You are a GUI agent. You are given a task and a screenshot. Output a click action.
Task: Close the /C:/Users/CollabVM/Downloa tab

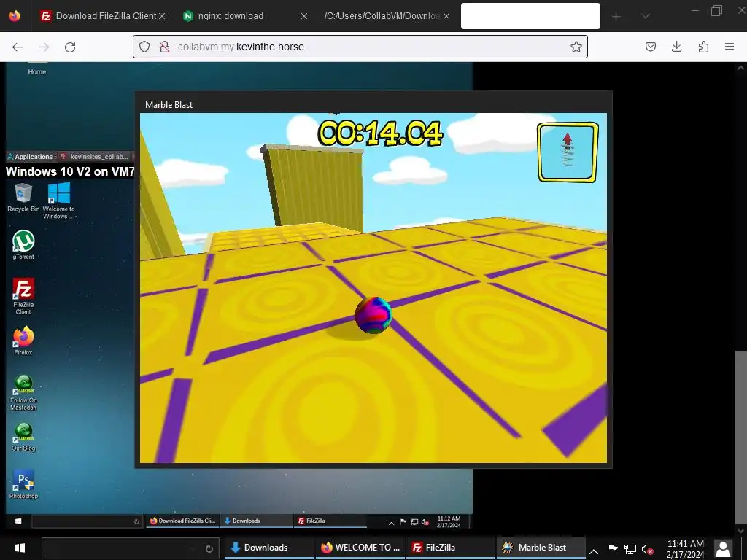pyautogui.click(x=446, y=16)
